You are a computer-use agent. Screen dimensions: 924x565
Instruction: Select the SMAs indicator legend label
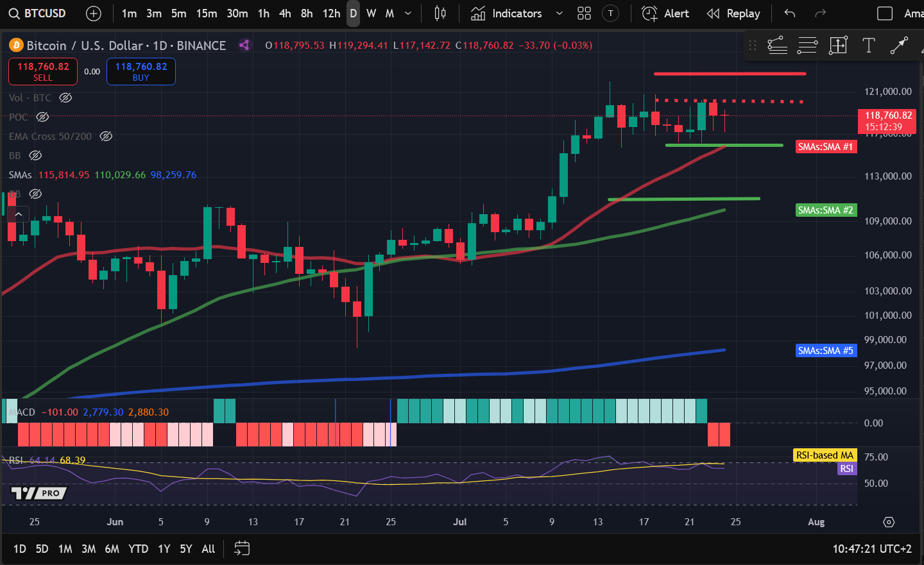click(21, 175)
